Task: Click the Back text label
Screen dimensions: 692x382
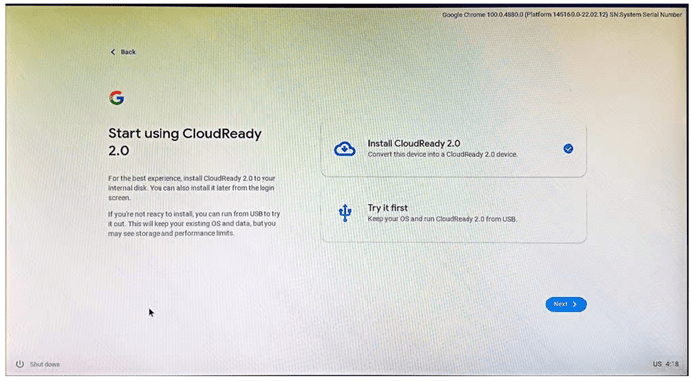Action: pos(128,52)
